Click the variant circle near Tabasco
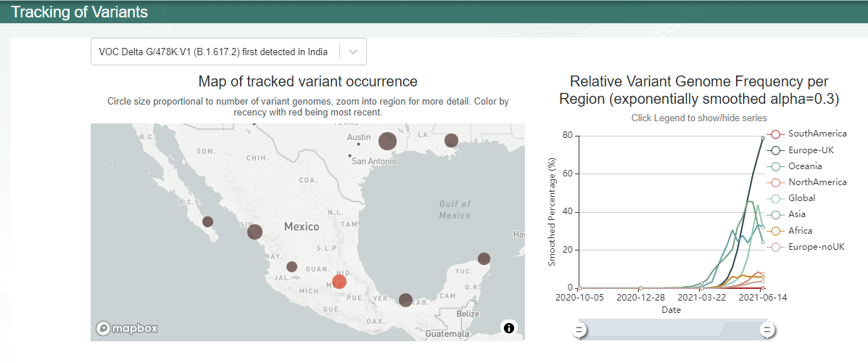Image resolution: width=868 pixels, height=363 pixels. coord(405,300)
